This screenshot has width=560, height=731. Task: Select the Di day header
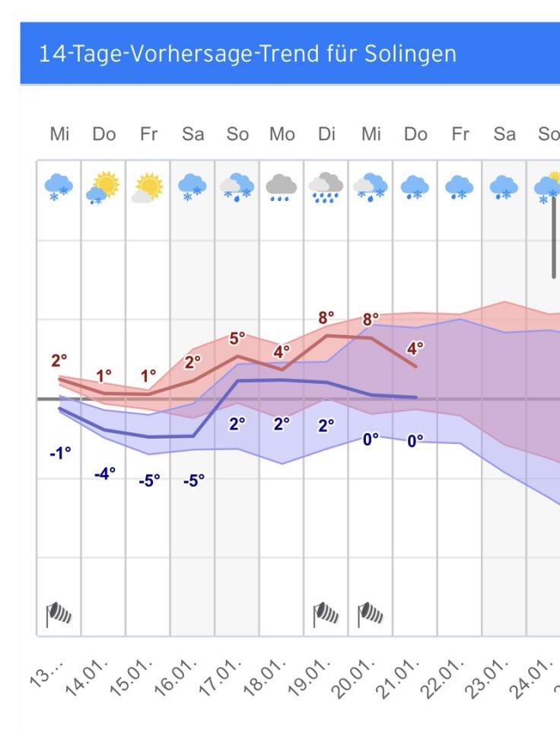tap(326, 135)
